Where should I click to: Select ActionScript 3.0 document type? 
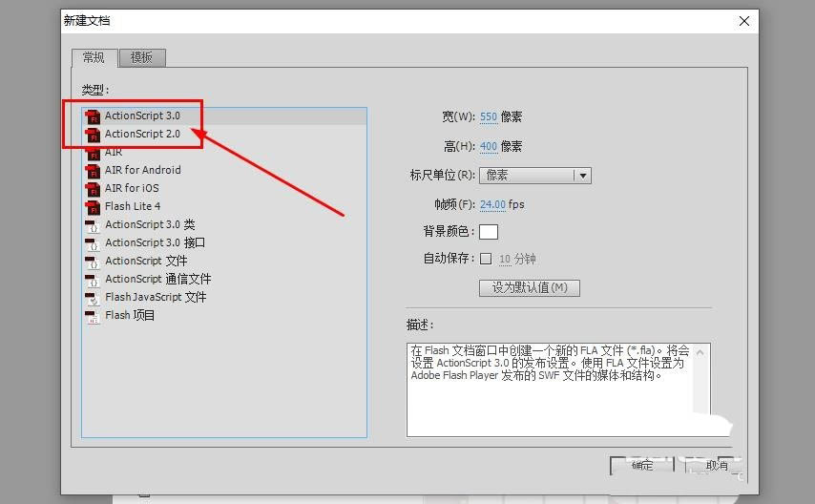click(224, 116)
